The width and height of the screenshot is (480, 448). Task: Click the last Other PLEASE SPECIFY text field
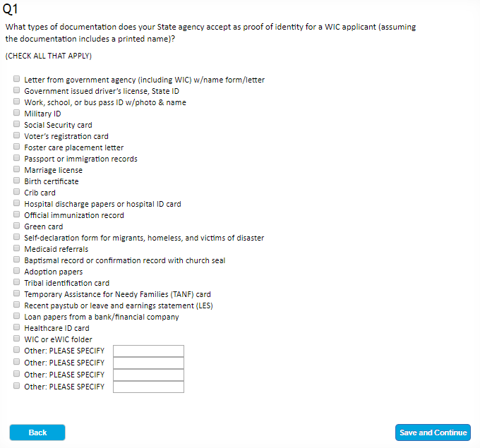148,387
